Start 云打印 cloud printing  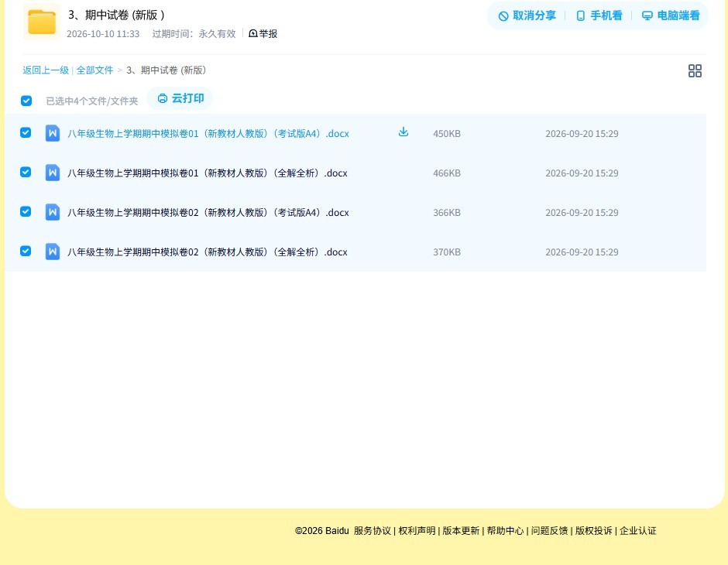click(180, 98)
